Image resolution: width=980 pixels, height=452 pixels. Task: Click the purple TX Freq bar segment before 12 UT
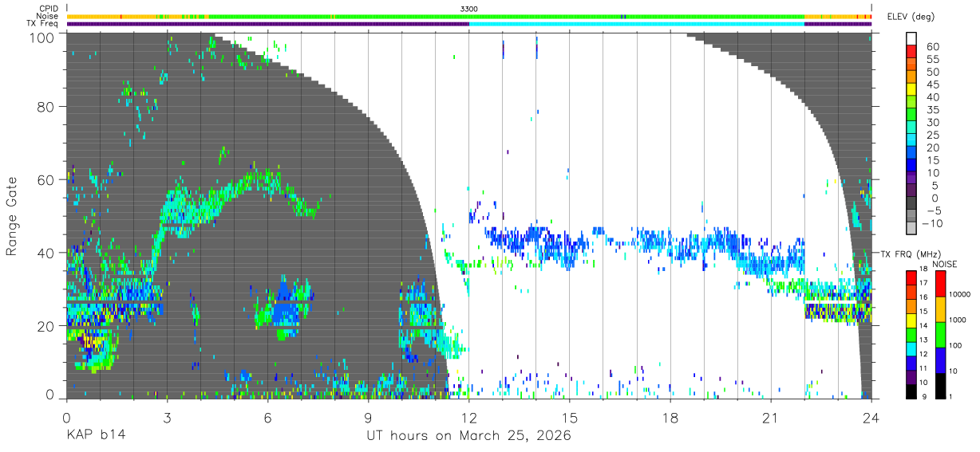(267, 24)
